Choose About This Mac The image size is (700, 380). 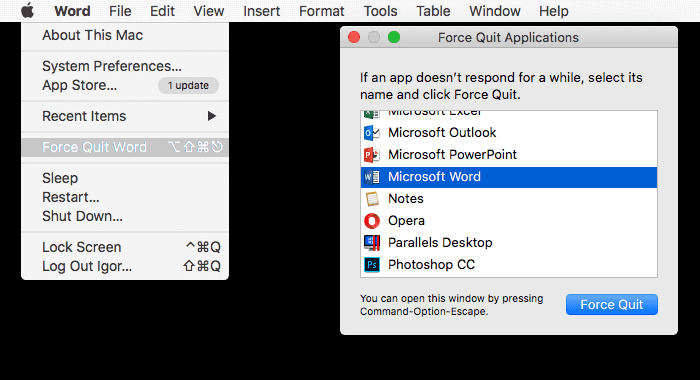125,35
